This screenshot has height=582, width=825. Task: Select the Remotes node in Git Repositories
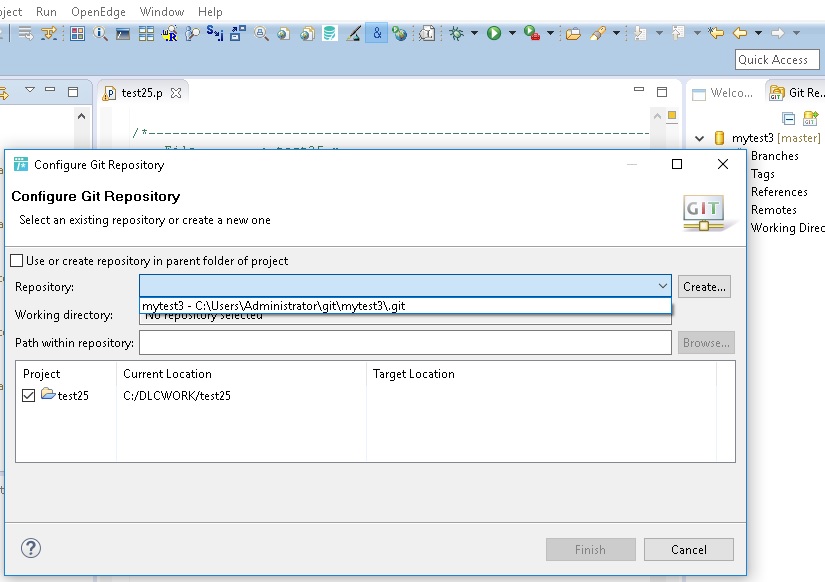click(x=773, y=209)
